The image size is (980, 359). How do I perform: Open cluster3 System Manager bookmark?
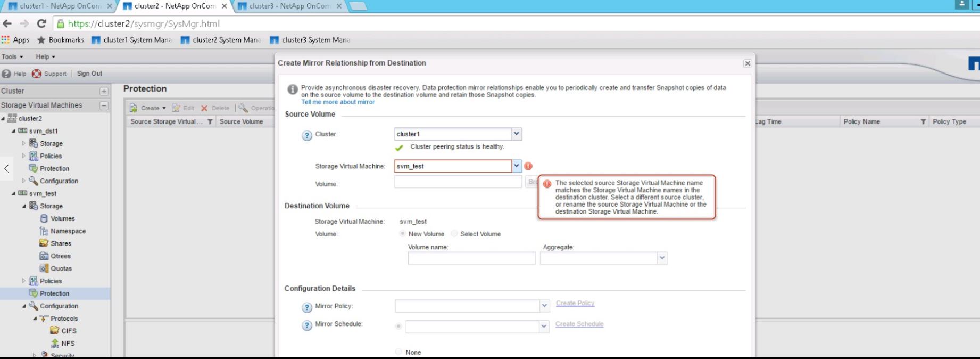point(310,40)
